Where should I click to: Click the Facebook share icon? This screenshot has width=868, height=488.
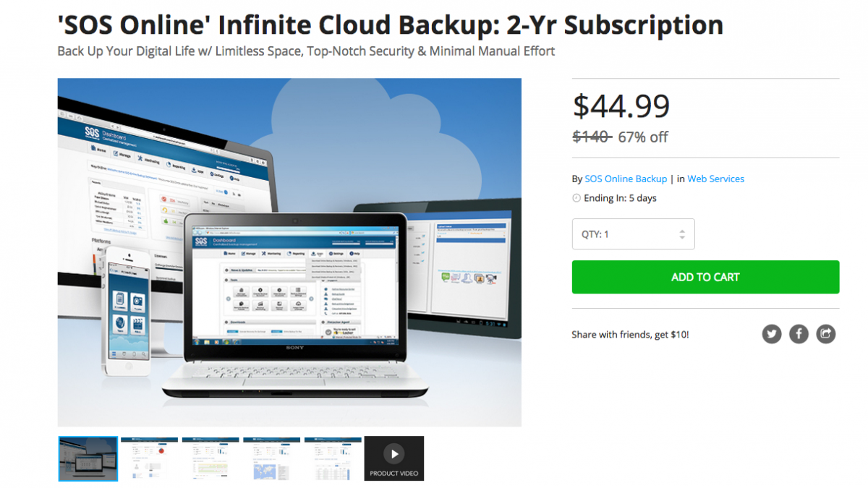799,334
